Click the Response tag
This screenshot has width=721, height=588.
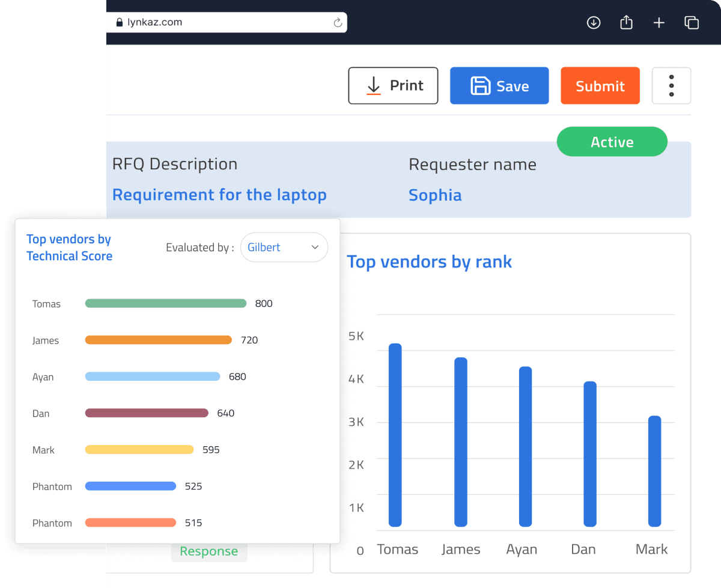click(209, 551)
